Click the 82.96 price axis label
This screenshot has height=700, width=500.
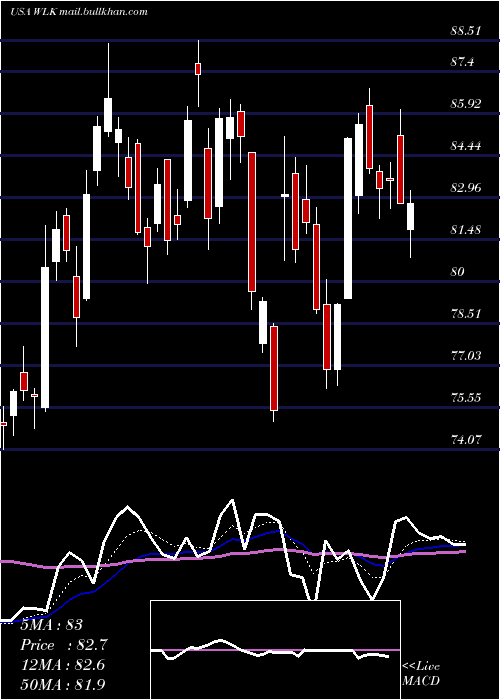coord(465,188)
